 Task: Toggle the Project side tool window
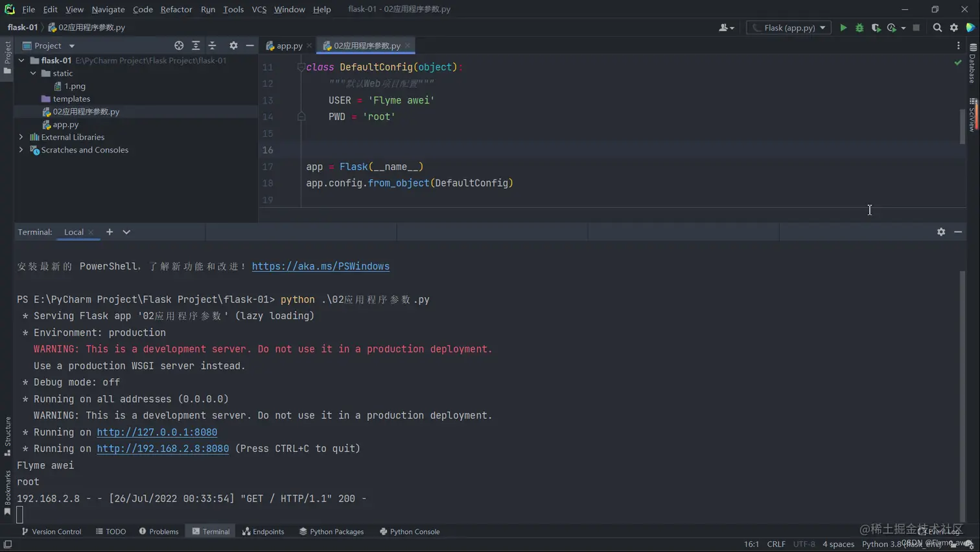pos(7,57)
